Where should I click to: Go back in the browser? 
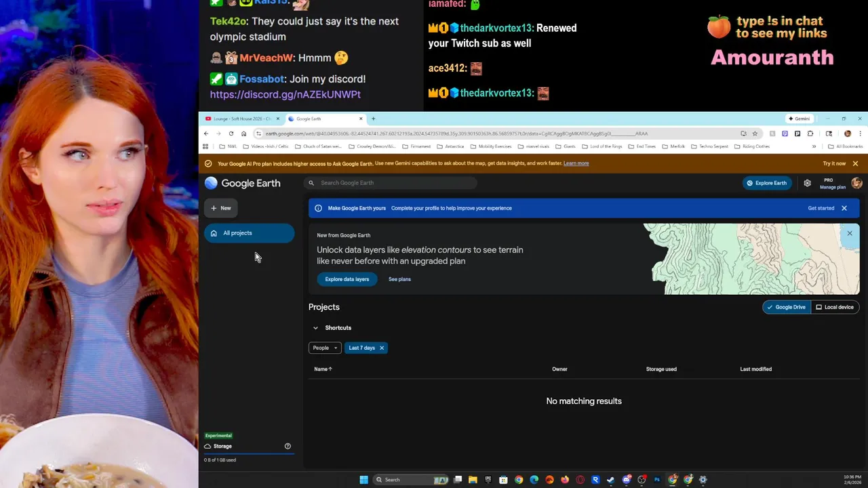tap(206, 134)
